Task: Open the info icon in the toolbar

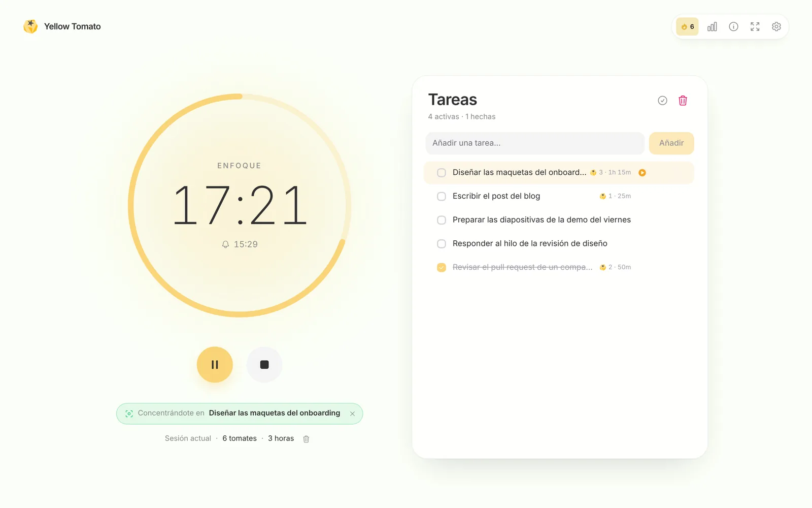Action: coord(733,26)
